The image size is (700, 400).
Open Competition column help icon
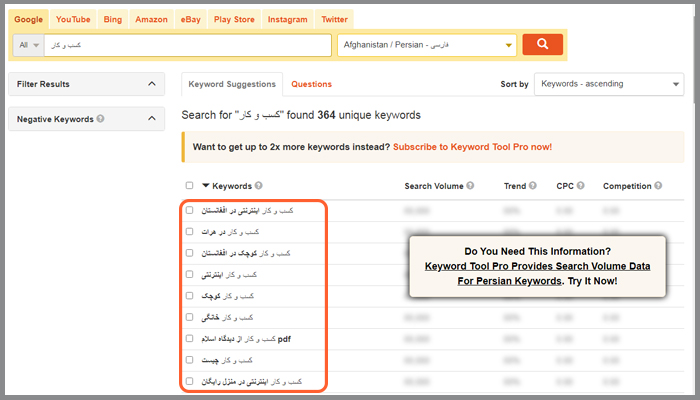point(658,185)
